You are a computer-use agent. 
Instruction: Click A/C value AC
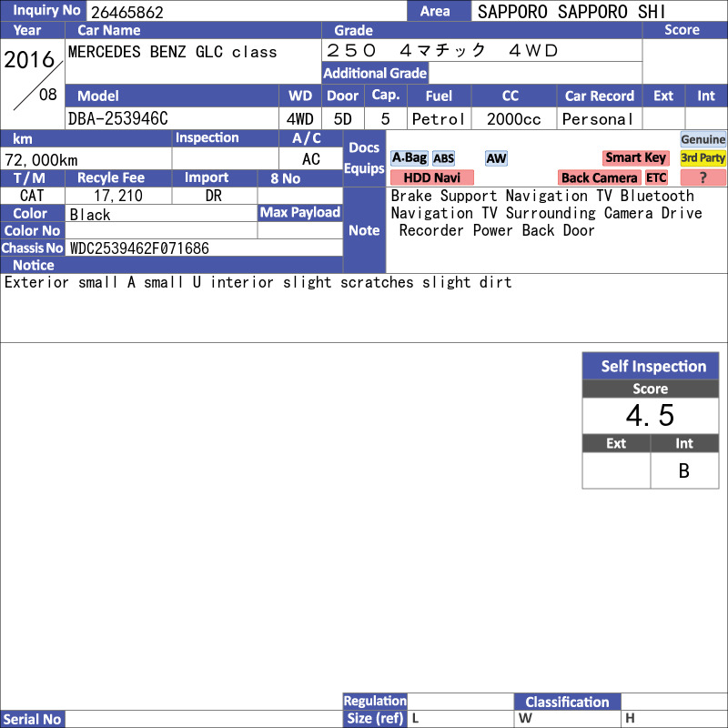pos(310,159)
